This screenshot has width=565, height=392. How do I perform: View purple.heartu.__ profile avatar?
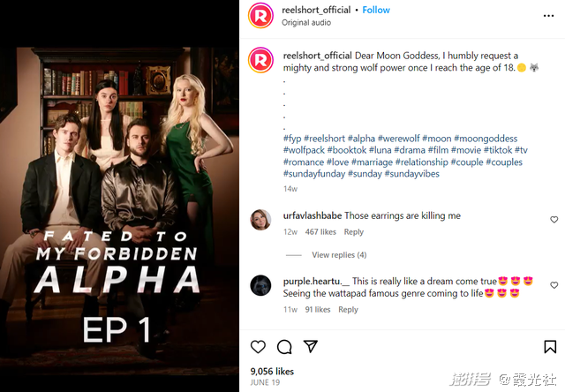tap(260, 285)
